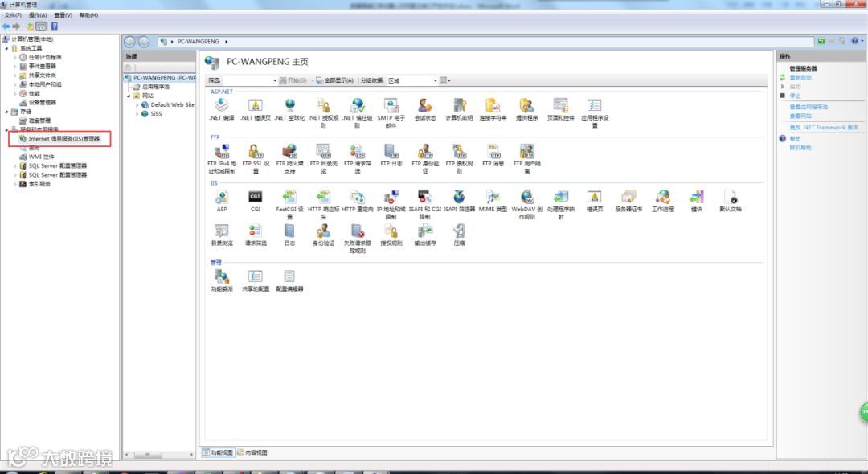Collapse the 系统工具 tree node
This screenshot has width=868, height=474.
7,48
